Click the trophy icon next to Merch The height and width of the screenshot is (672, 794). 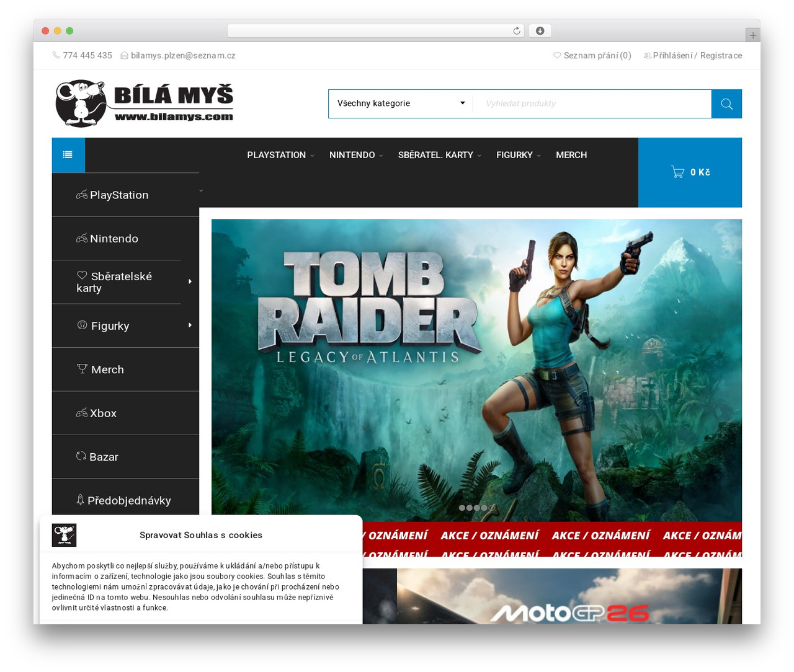[82, 369]
